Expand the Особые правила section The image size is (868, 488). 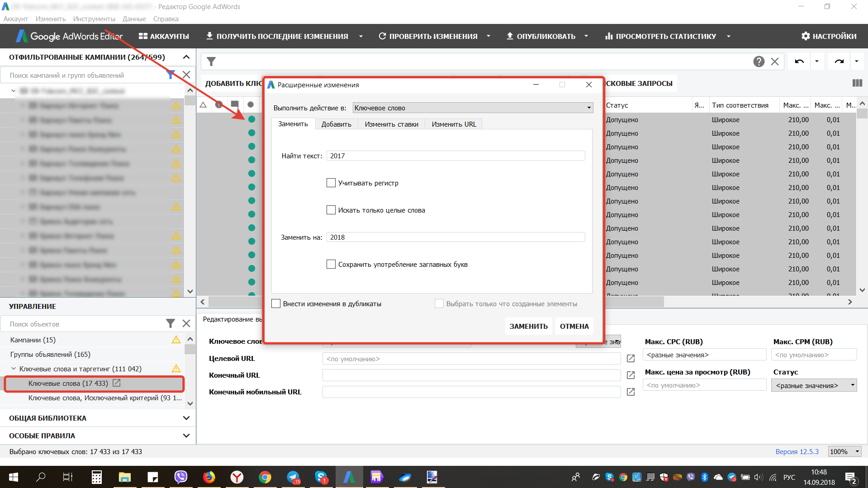(186, 436)
